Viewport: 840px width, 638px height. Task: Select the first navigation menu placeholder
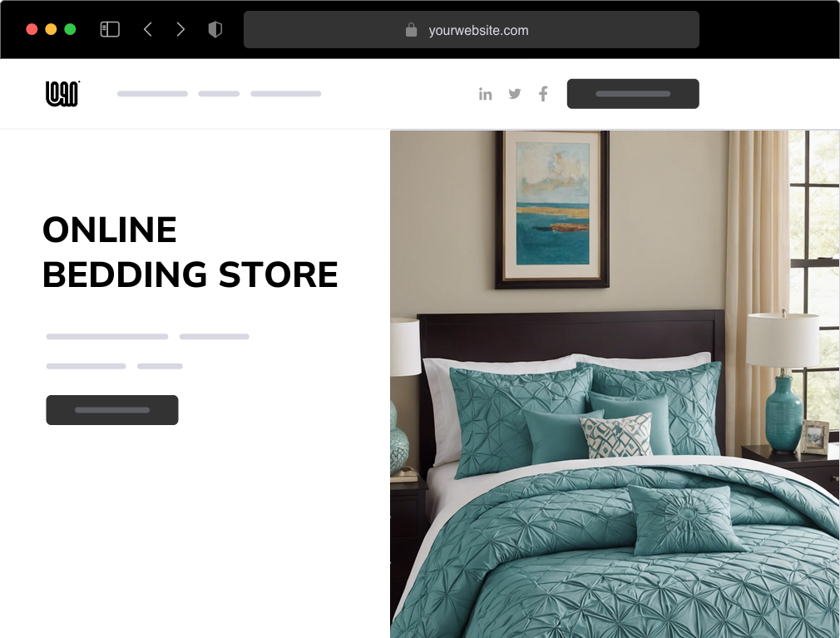pyautogui.click(x=153, y=94)
